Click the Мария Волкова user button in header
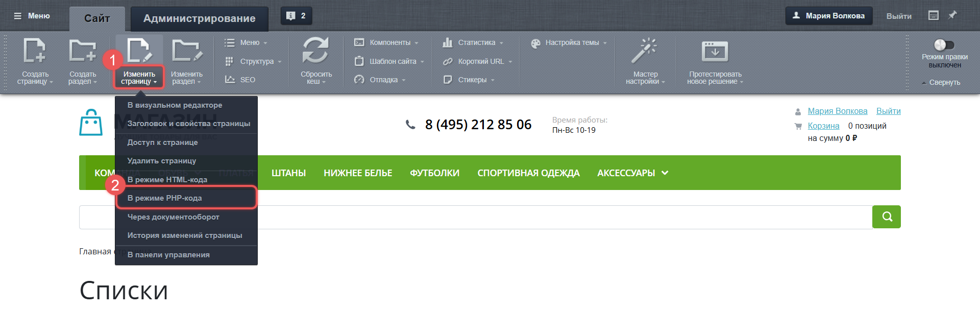The image size is (980, 333). pyautogui.click(x=829, y=16)
